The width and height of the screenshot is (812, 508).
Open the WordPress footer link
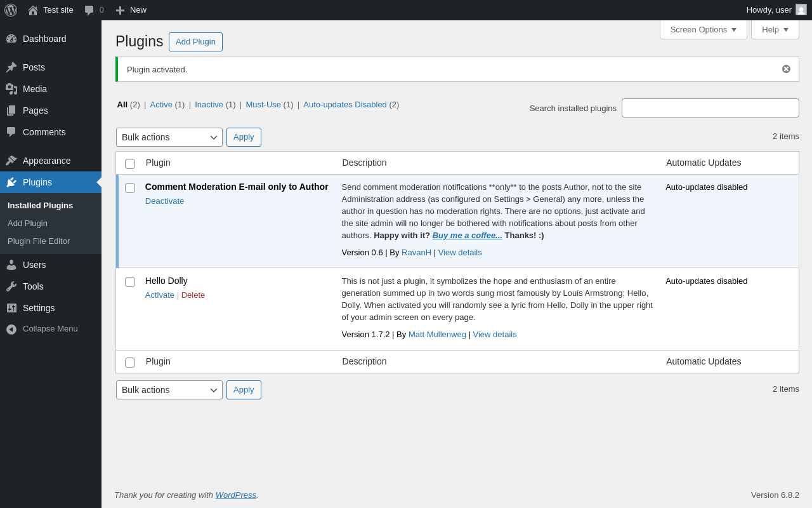[x=236, y=495]
